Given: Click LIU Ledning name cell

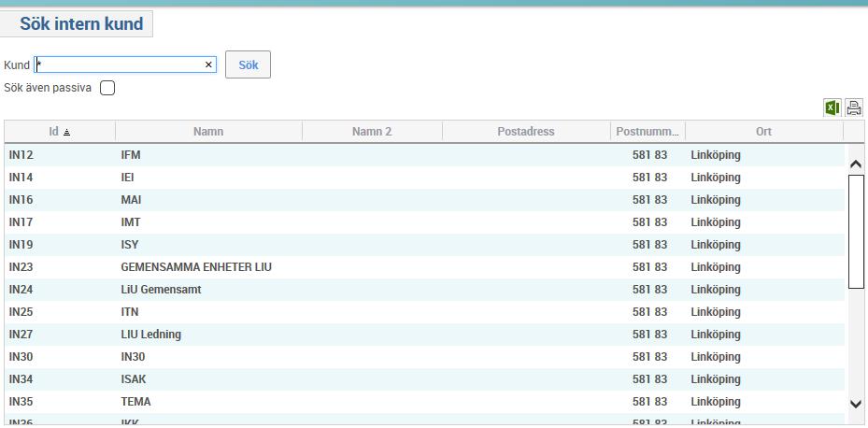Looking at the screenshot, I should click(151, 335).
